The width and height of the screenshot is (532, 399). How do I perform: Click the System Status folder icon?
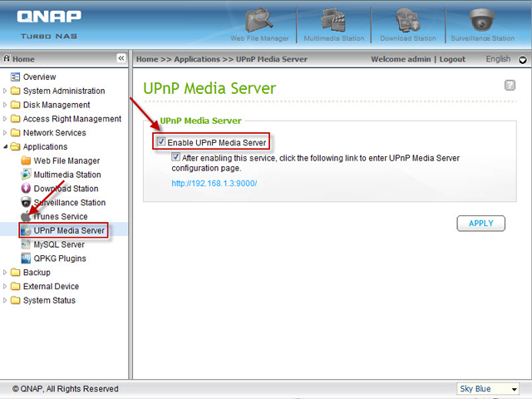coord(15,300)
